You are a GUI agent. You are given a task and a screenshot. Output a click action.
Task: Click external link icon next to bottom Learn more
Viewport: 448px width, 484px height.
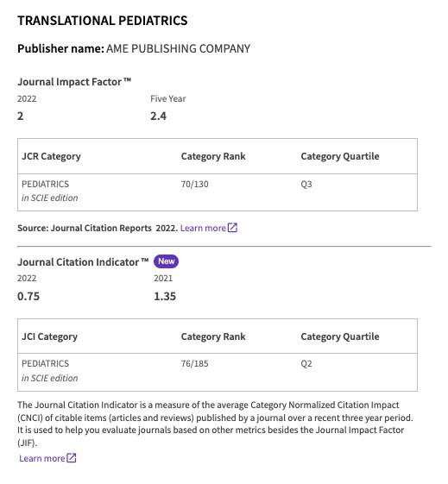pos(72,458)
